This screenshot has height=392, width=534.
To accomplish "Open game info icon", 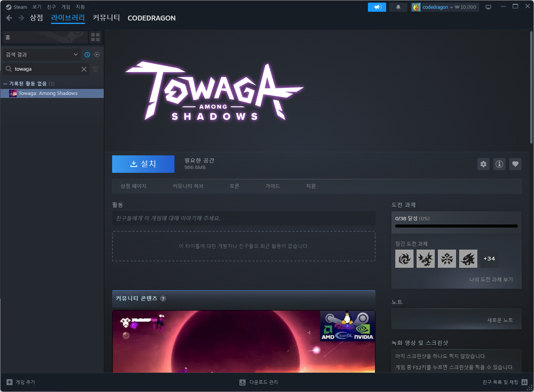I will (499, 164).
